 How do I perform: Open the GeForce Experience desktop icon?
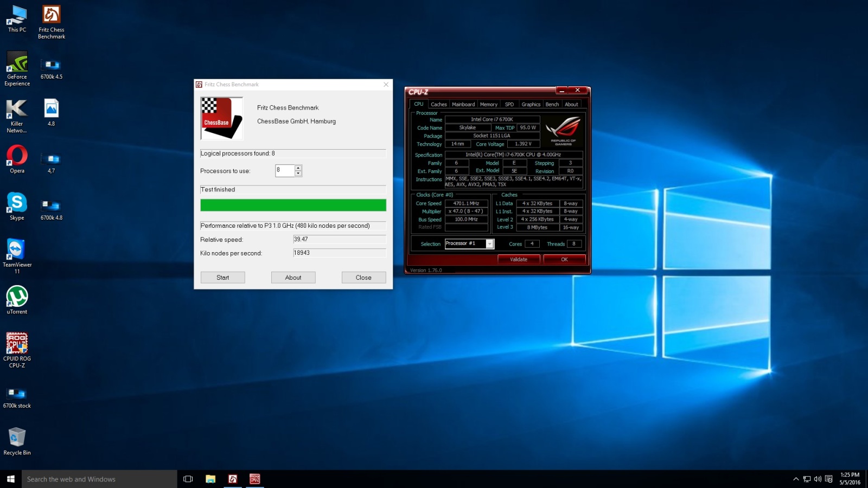(17, 68)
